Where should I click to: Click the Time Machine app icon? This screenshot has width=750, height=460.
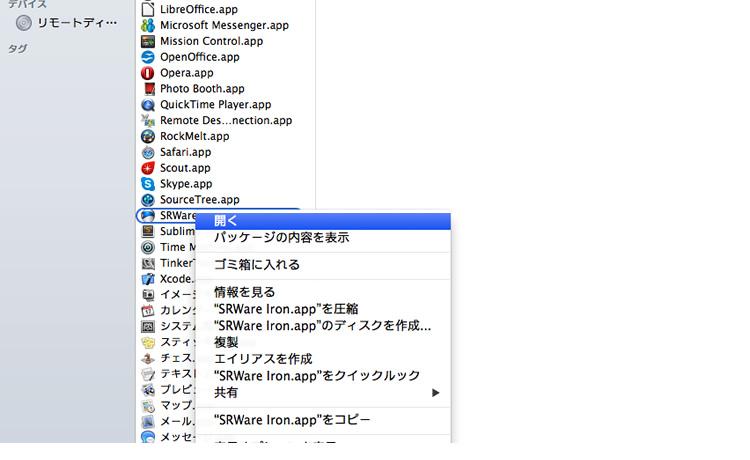point(148,247)
